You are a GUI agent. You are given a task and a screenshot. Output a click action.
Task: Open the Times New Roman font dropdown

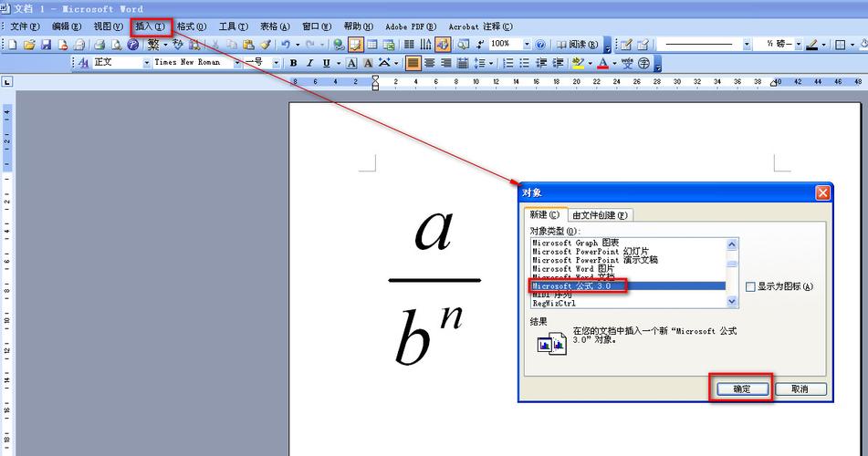pyautogui.click(x=237, y=63)
